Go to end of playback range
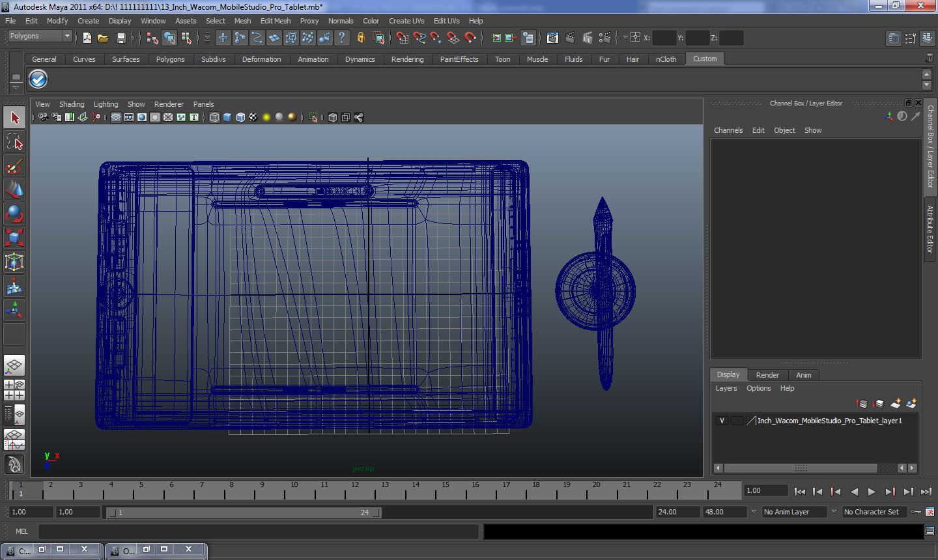 coord(926,492)
